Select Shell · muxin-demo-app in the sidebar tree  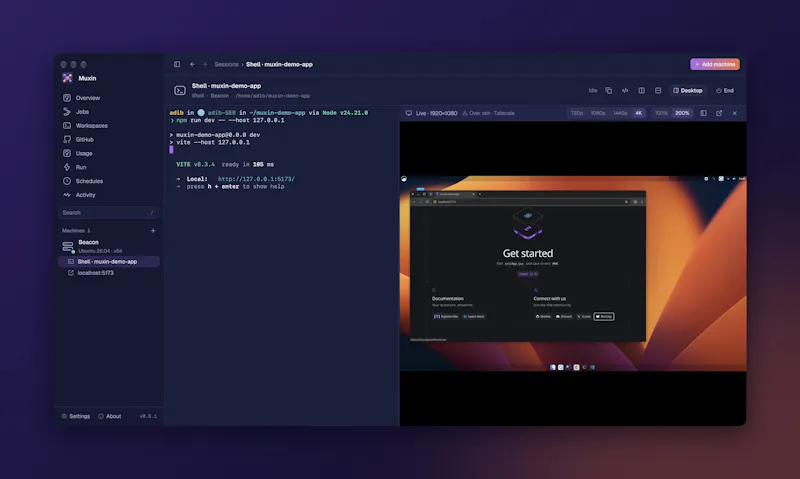click(109, 262)
